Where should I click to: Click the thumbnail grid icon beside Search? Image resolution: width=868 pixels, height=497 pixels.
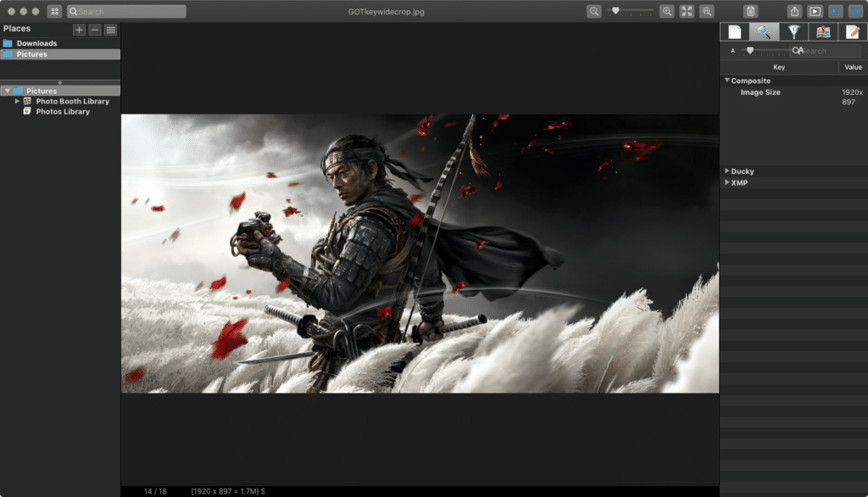click(x=54, y=11)
